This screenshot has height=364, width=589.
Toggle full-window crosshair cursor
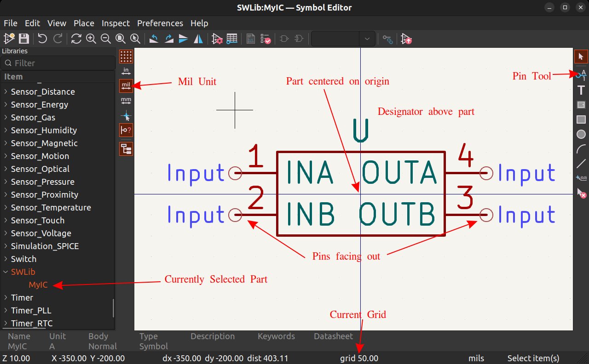[126, 116]
